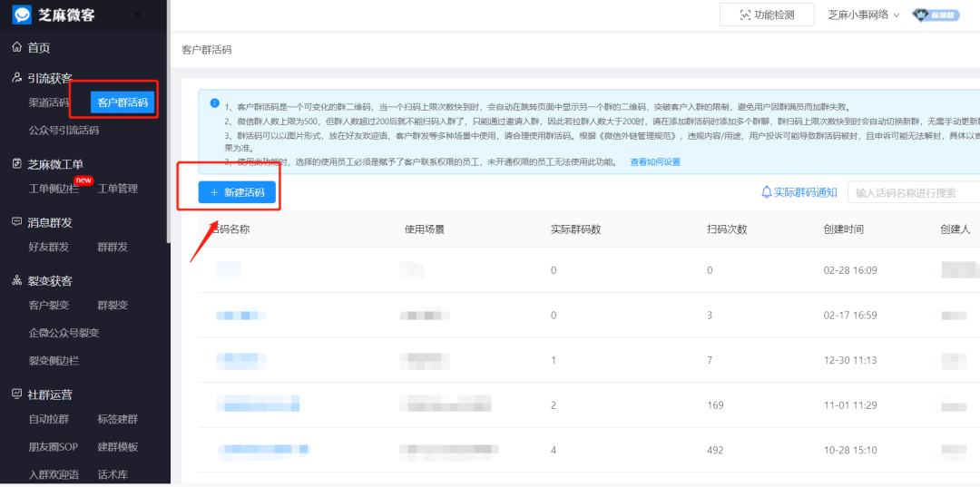Click the 实际群码数 column header
Image resolution: width=980 pixels, height=487 pixels.
pos(575,229)
